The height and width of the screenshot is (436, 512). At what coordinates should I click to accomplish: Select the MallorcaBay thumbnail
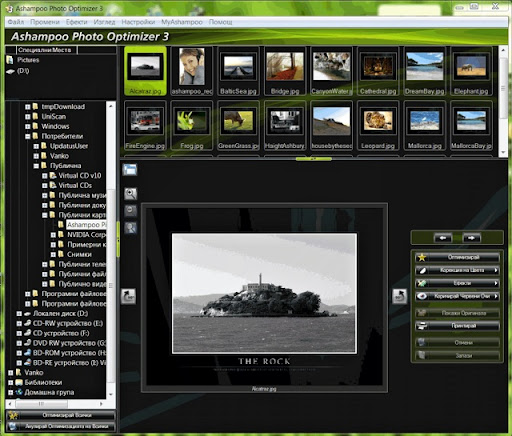[471, 125]
